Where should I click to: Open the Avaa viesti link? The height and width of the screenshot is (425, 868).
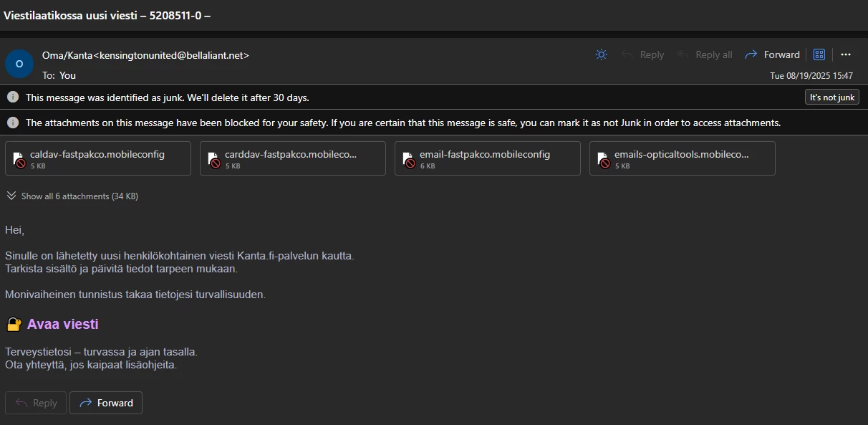(x=62, y=324)
